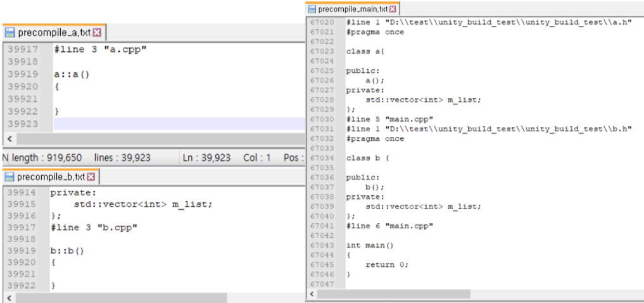The width and height of the screenshot is (644, 303).
Task: Close the precompile_b.txt tab
Action: click(x=91, y=177)
